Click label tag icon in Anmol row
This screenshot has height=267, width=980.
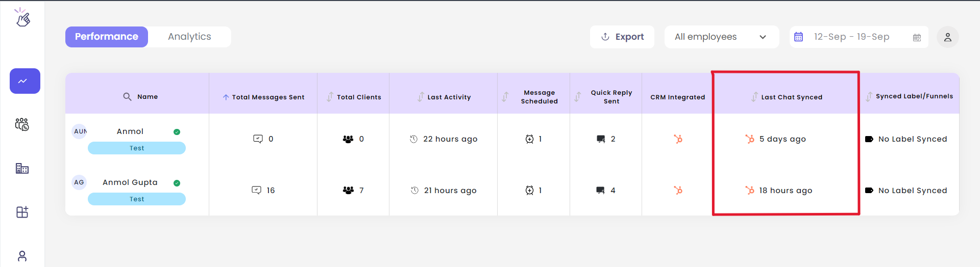869,139
